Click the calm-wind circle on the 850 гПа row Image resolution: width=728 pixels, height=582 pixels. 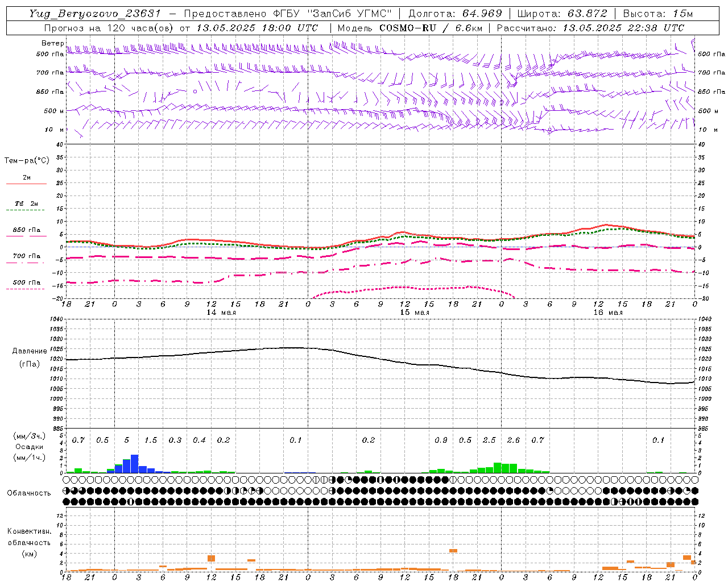pos(195,91)
